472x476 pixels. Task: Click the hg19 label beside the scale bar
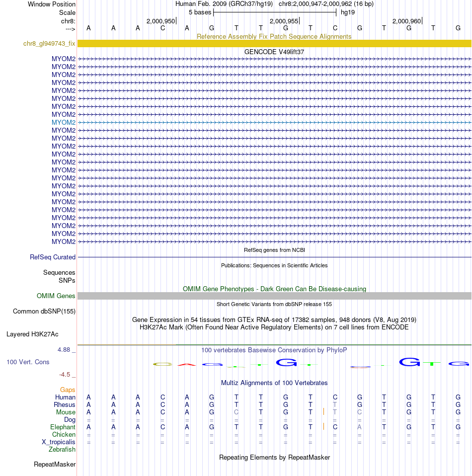(x=348, y=12)
